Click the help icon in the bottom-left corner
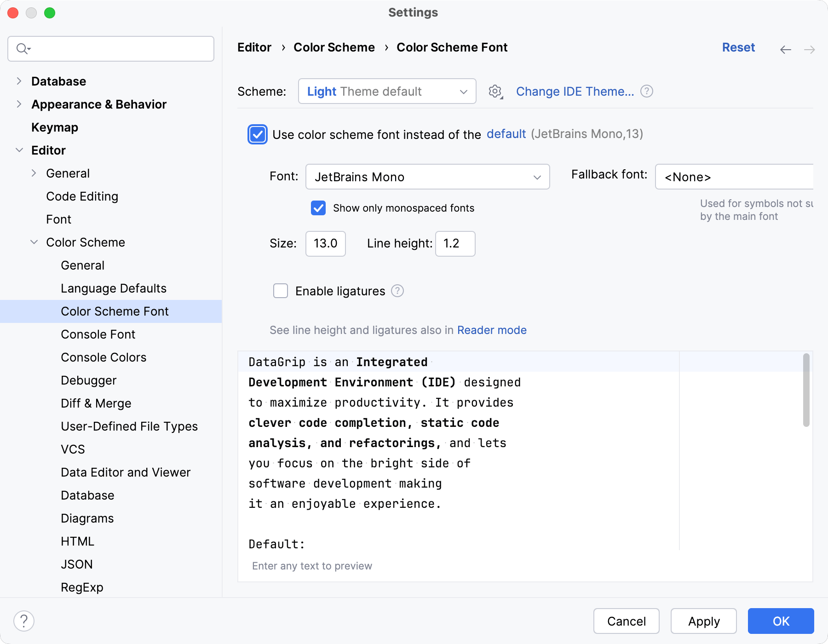Screen dimensions: 828x644 point(24,621)
